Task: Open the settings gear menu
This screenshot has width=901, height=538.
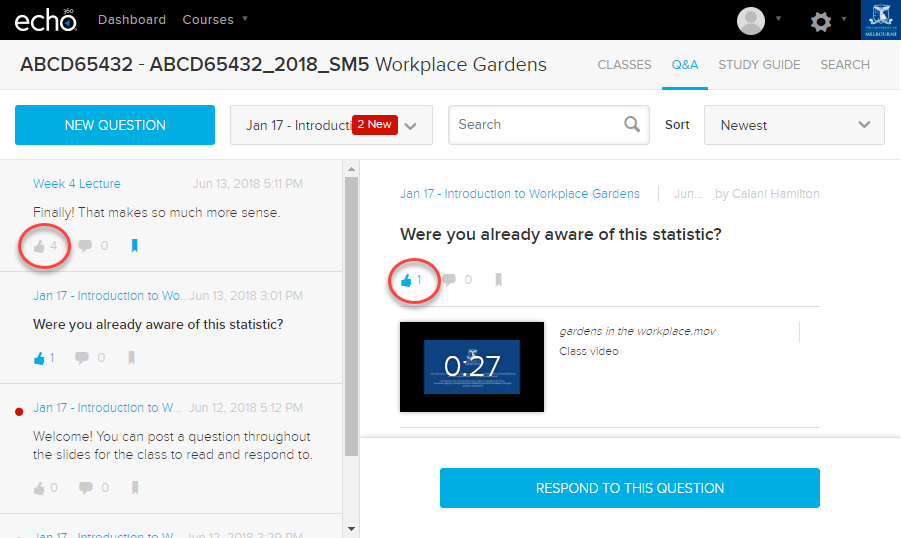Action: click(x=821, y=22)
